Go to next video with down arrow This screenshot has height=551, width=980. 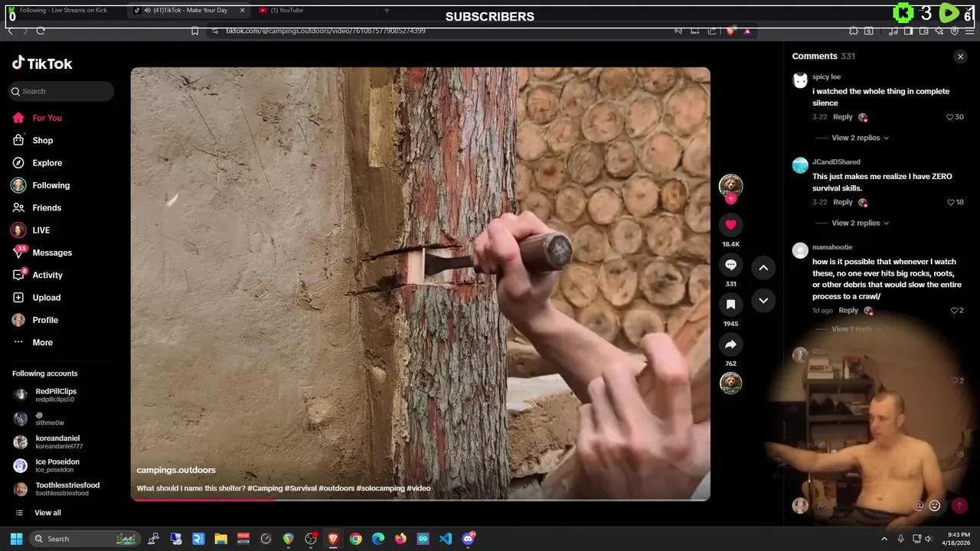(763, 301)
